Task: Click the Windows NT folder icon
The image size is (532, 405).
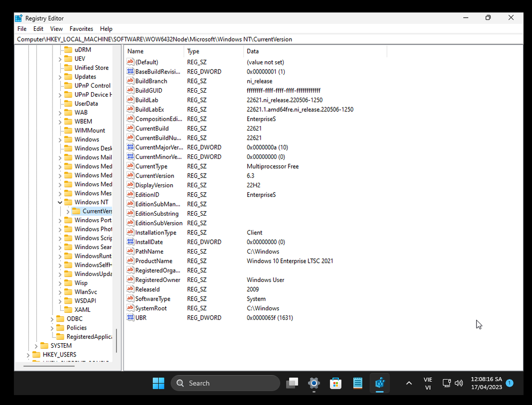Action: point(69,202)
